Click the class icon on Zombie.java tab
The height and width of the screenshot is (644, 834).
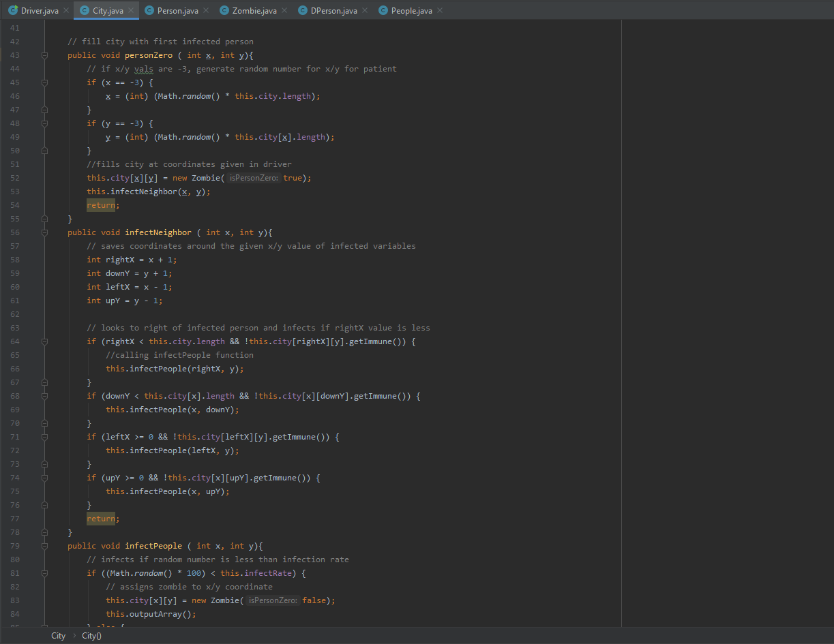tap(224, 10)
